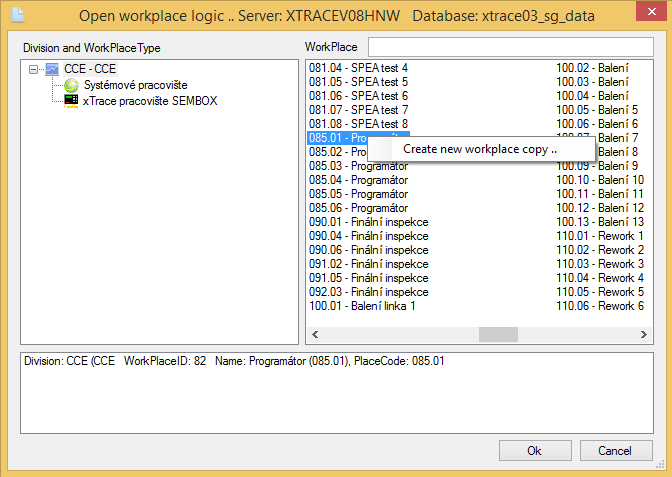Click the xTrace pracoviště SEMBOX icon
Image resolution: width=672 pixels, height=477 pixels.
[71, 101]
